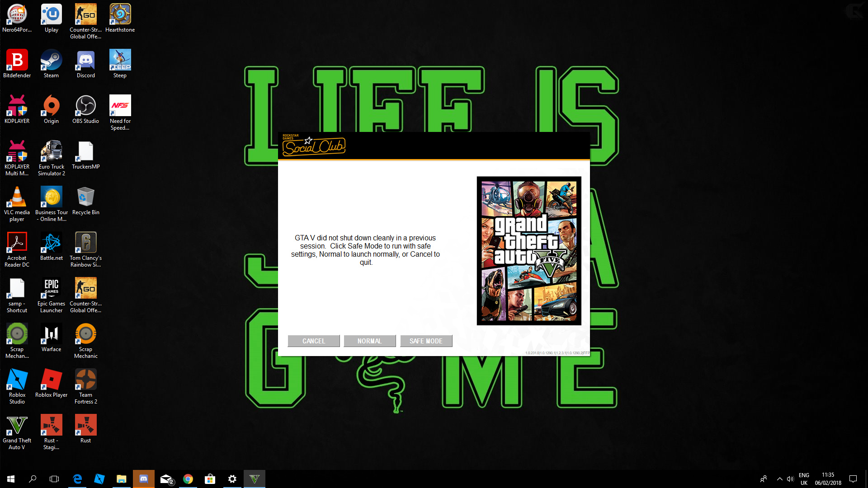This screenshot has width=868, height=488.
Task: Select the Need for Speed desktop icon
Action: 120,113
